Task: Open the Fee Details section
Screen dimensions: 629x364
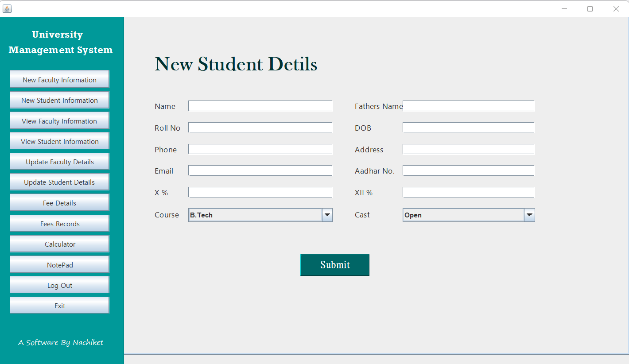Action: (59, 202)
